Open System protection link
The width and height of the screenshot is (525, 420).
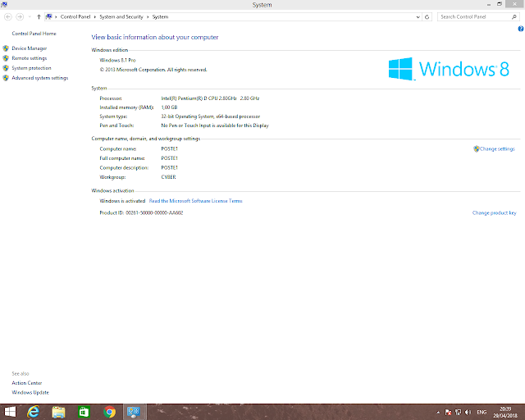tap(31, 68)
